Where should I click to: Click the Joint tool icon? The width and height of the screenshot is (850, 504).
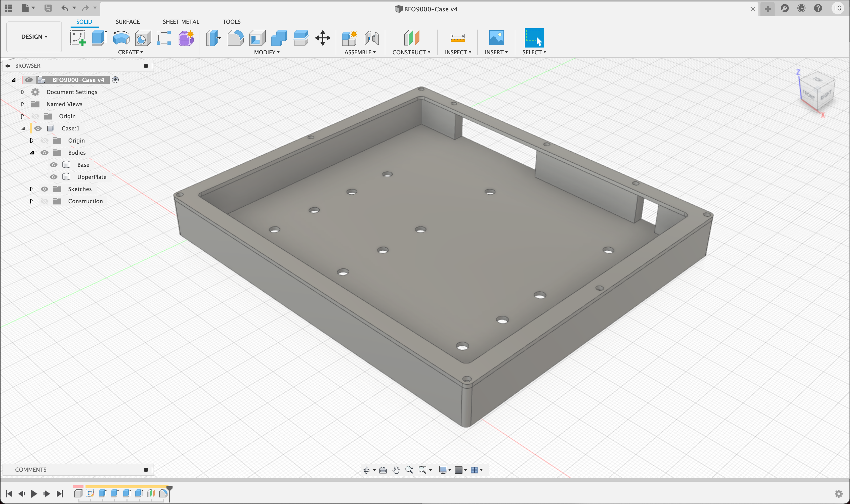(371, 37)
